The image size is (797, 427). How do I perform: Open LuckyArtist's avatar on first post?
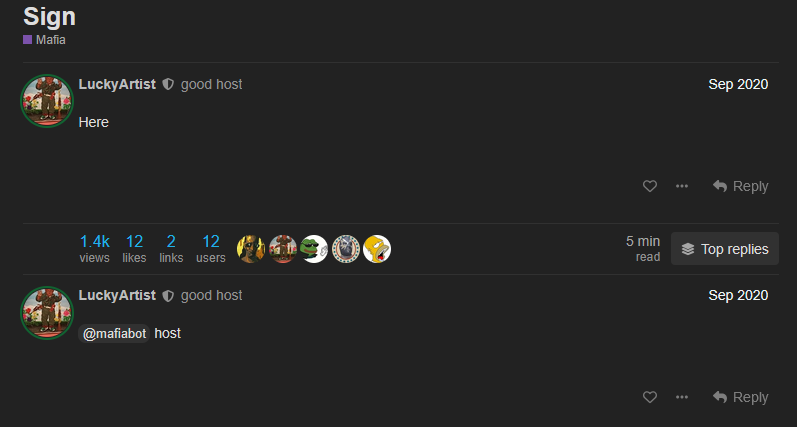coord(47,101)
